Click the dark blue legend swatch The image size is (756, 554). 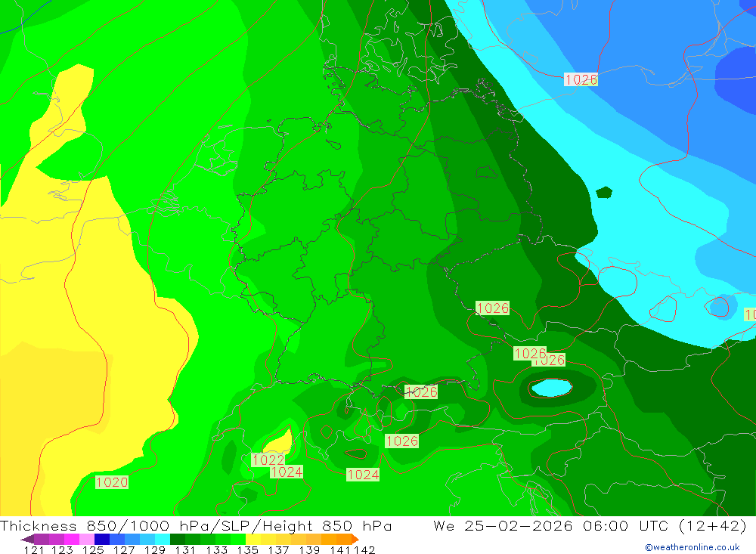102,539
